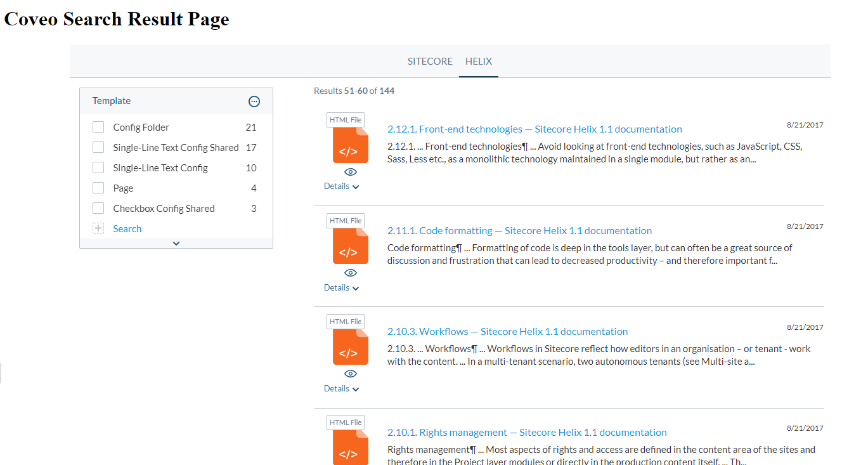This screenshot has width=868, height=465.
Task: Click the HTML file icon for Workflows result
Action: [351, 347]
